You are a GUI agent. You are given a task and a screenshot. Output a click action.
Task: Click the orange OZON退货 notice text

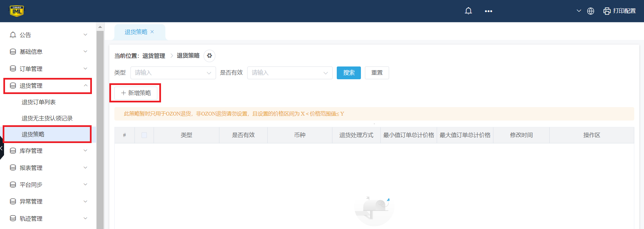pyautogui.click(x=234, y=114)
